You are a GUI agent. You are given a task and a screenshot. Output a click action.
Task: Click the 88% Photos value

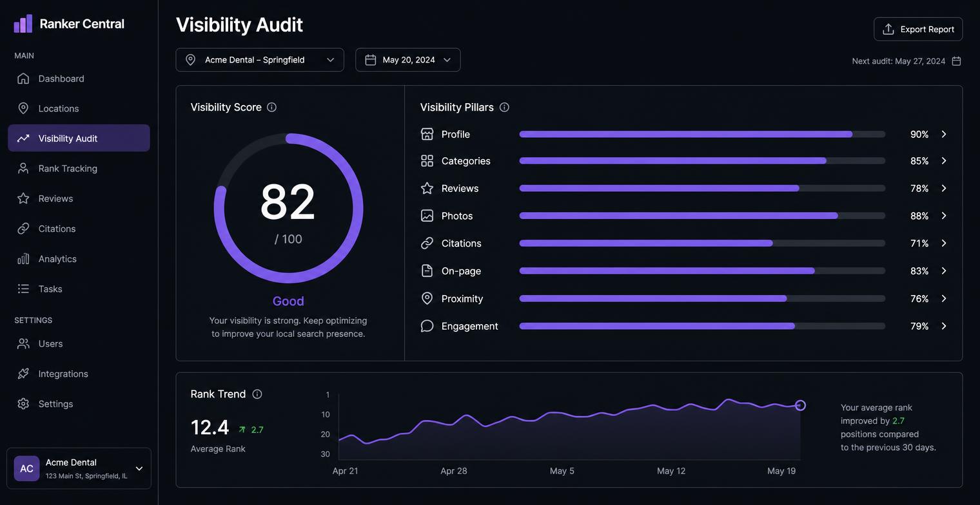click(919, 216)
